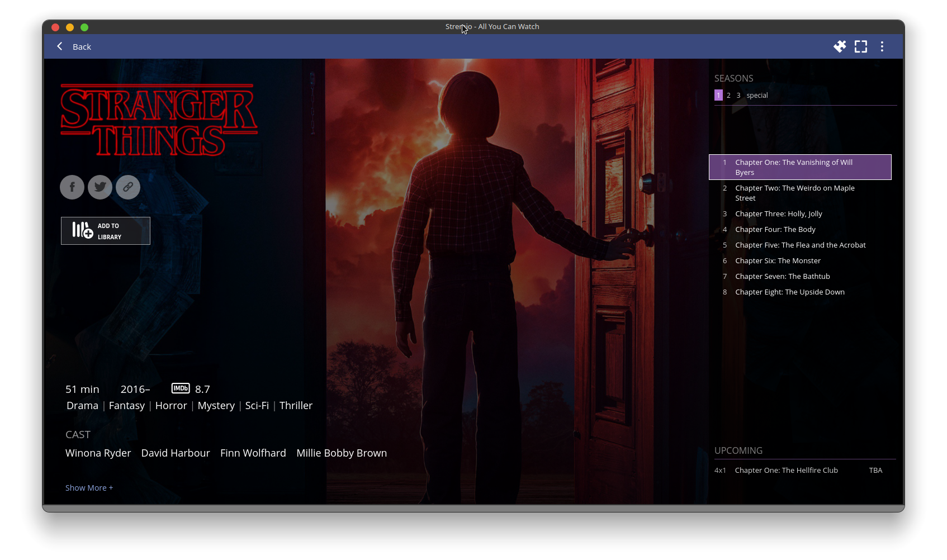
Task: Select Season 1 tab
Action: click(x=718, y=96)
